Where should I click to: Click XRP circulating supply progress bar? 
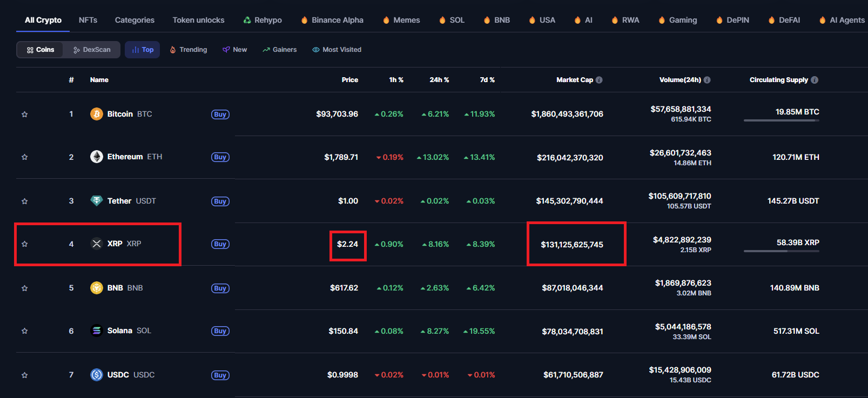[x=782, y=251]
